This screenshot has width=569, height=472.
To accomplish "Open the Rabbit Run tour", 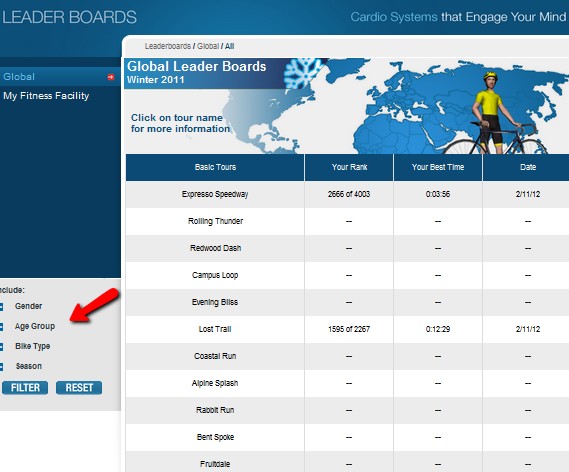I will click(x=215, y=410).
